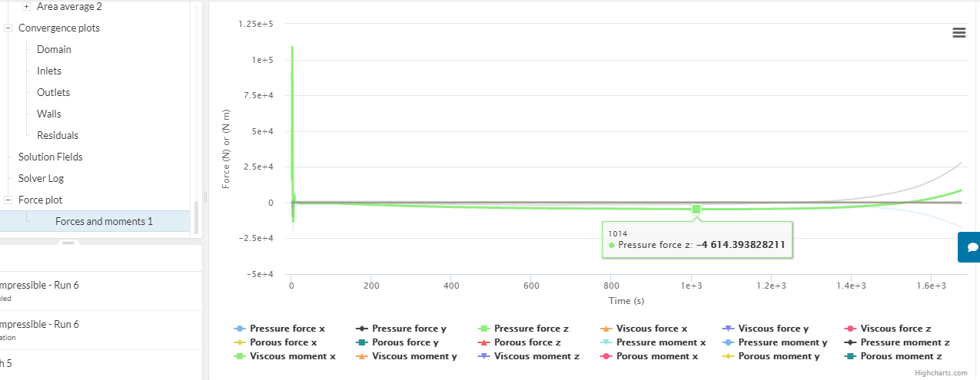
Task: Open the Solver Log item
Action: [41, 179]
